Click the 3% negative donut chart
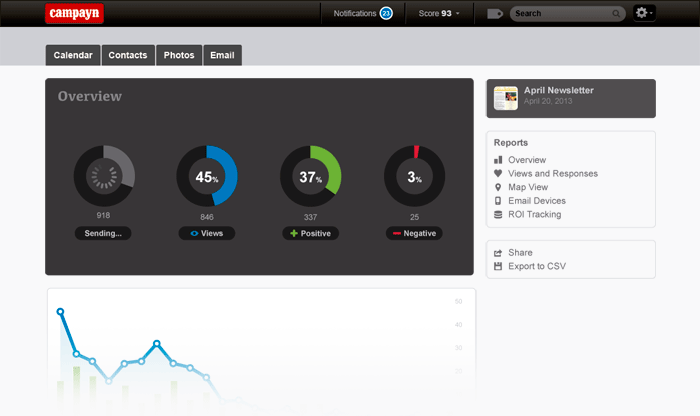700x416 pixels. [414, 176]
